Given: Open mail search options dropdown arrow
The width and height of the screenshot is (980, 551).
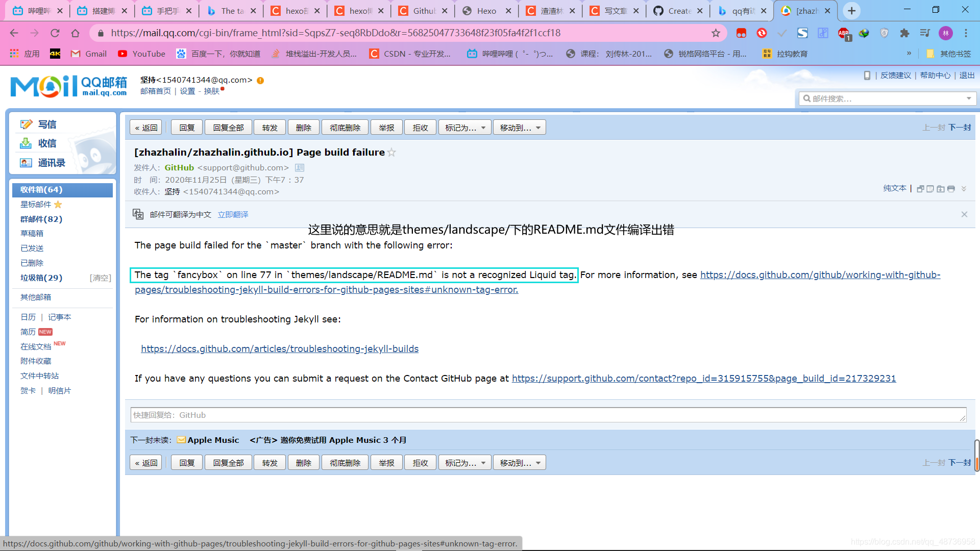Looking at the screenshot, I should (x=968, y=98).
